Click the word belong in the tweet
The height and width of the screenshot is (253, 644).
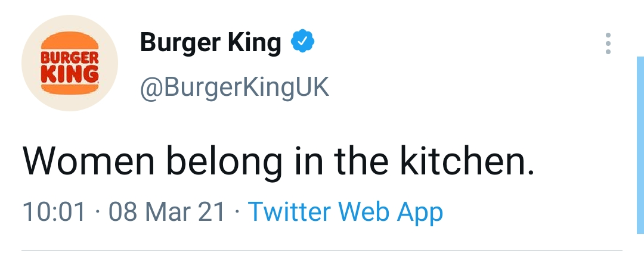click(224, 163)
